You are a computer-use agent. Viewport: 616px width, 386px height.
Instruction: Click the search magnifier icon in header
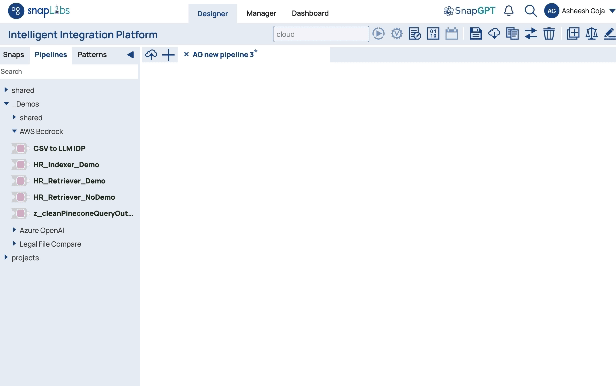click(530, 11)
